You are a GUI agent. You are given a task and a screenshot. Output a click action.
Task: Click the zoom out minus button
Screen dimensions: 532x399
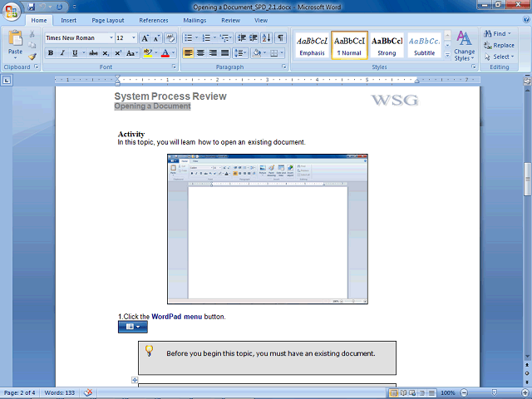pyautogui.click(x=464, y=393)
